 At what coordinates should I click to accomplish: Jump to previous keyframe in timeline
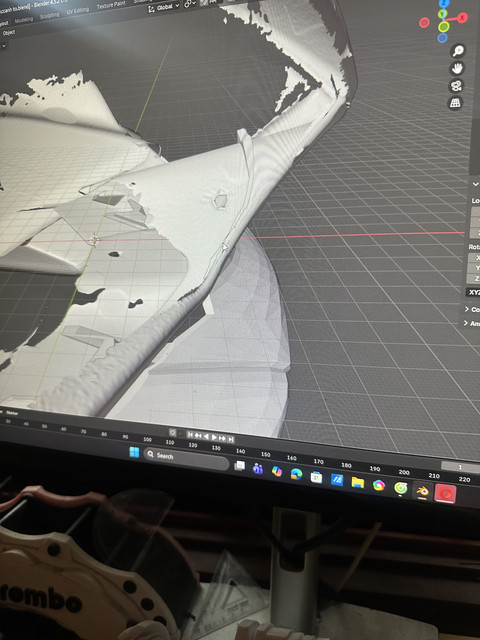pos(198,436)
